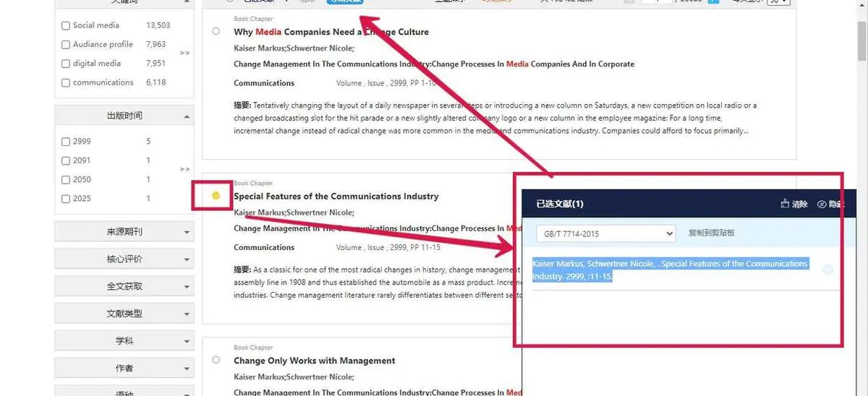868x396 pixels.
Task: Select the radio circle for Why Media Companies
Action: pos(216,31)
